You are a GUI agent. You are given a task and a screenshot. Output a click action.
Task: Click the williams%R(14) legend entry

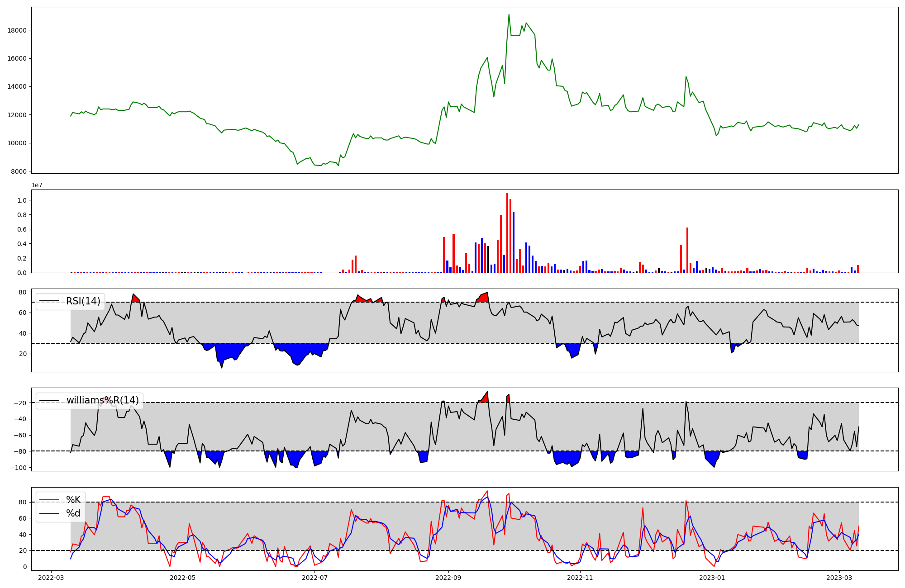pyautogui.click(x=102, y=400)
